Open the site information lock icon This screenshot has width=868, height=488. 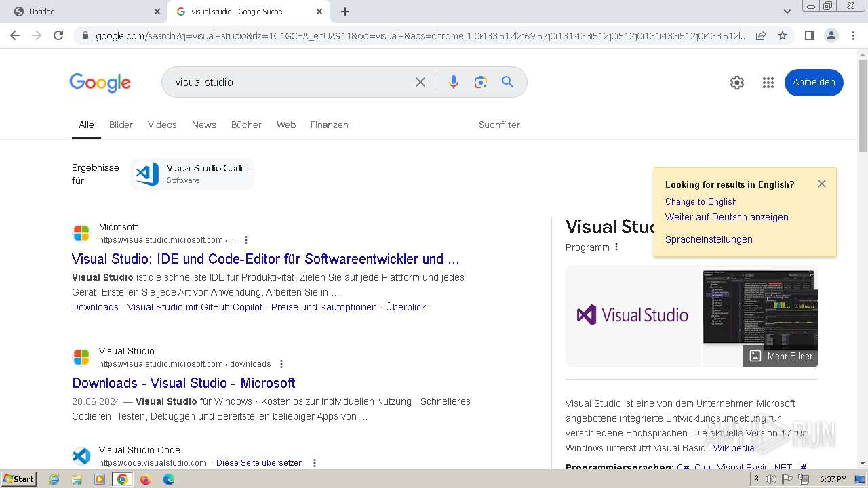[x=84, y=36]
